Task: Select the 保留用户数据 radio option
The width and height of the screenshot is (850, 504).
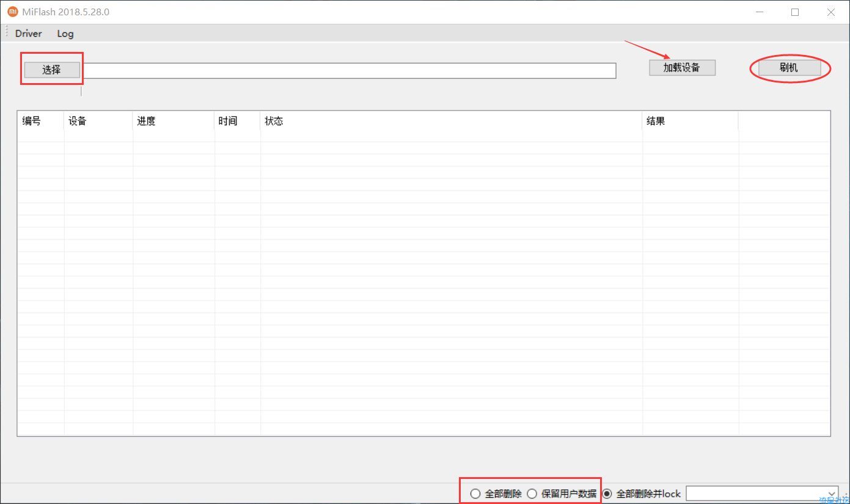Action: click(562, 494)
